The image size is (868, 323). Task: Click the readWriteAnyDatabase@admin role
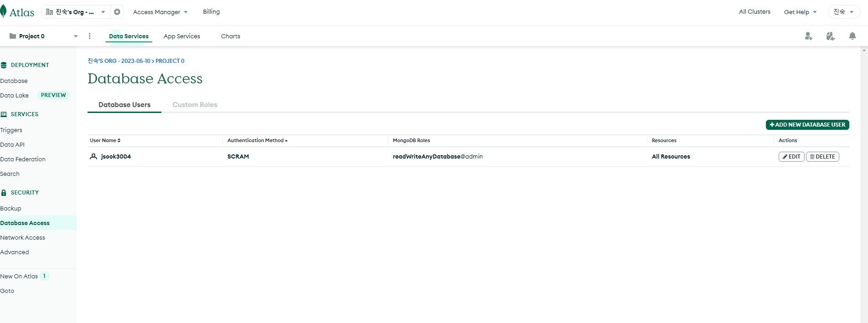(438, 156)
